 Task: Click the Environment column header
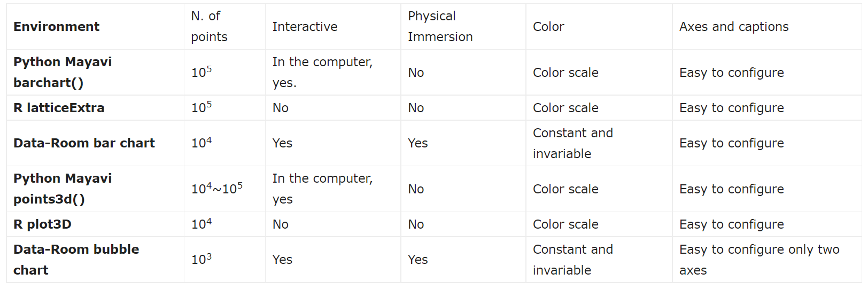point(56,27)
